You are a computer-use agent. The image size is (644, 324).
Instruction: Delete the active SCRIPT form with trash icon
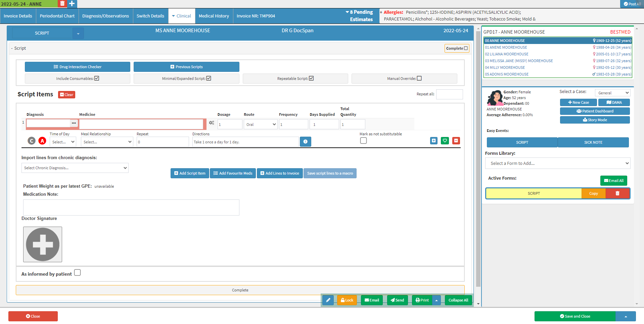point(617,193)
